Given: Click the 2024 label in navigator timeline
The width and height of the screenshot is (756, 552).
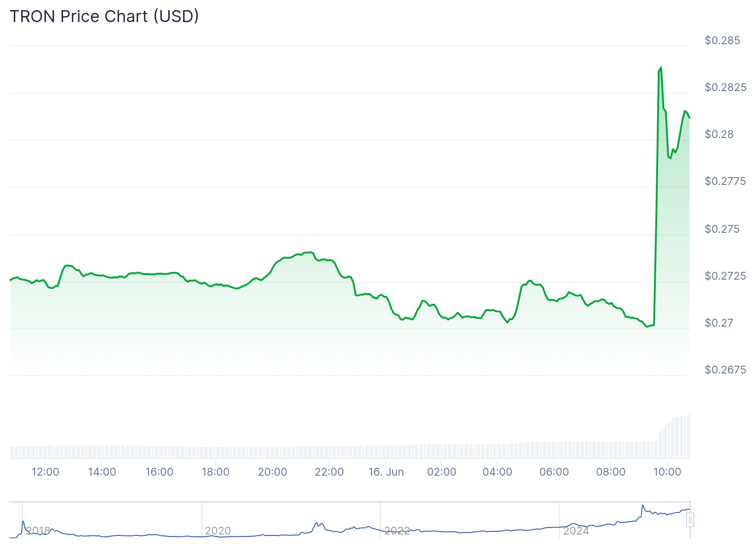Looking at the screenshot, I should (x=576, y=531).
